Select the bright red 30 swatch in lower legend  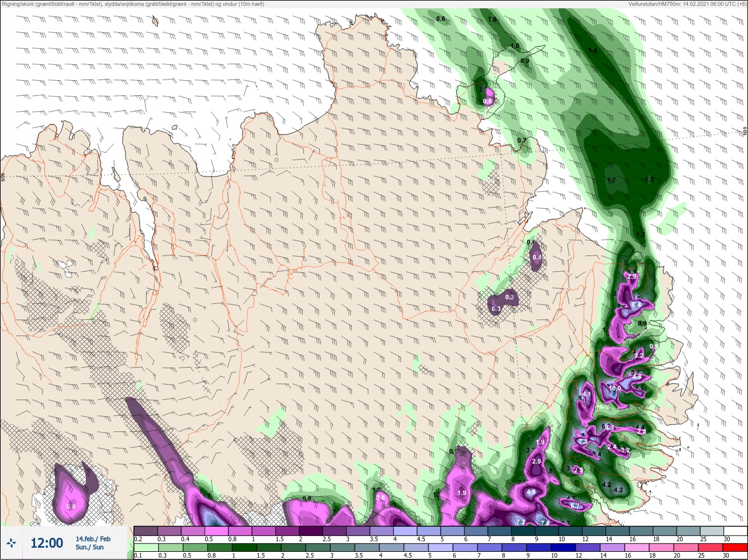click(736, 548)
